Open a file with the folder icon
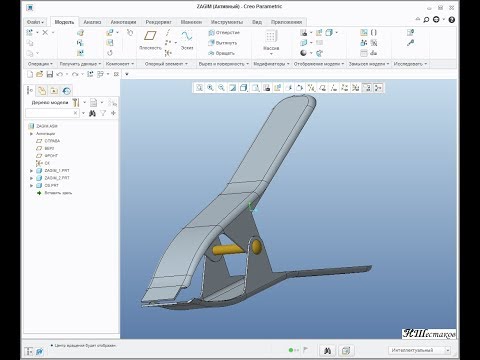The width and height of the screenshot is (480, 360). (x=40, y=74)
